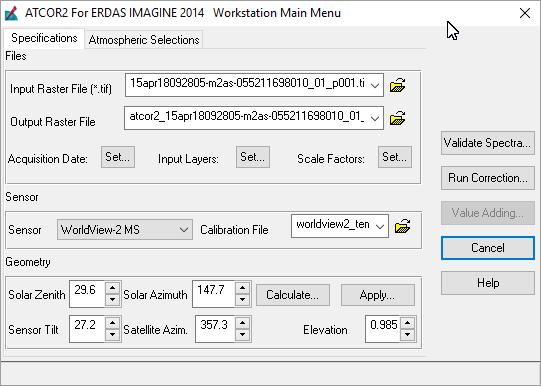
Task: Decrease Satellite Azimuth with down arrow
Action: coord(243,335)
